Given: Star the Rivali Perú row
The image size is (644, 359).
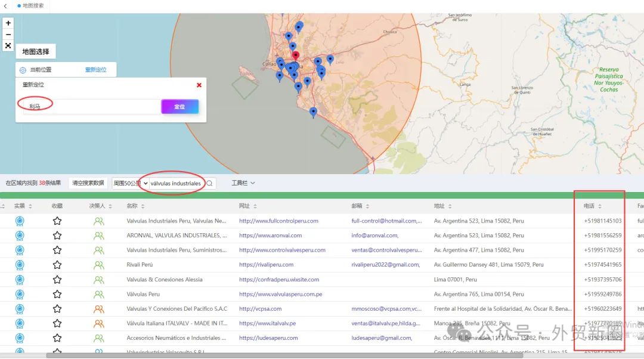Looking at the screenshot, I should pos(57,265).
